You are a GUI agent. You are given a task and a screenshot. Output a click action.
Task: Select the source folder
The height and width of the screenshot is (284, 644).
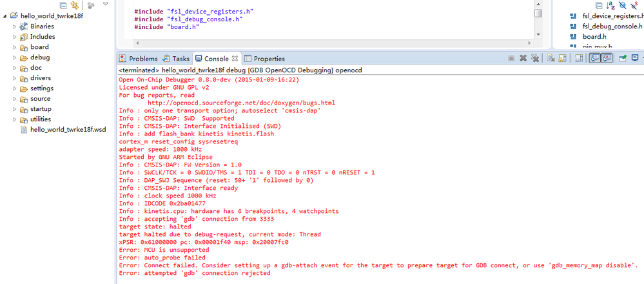click(40, 99)
